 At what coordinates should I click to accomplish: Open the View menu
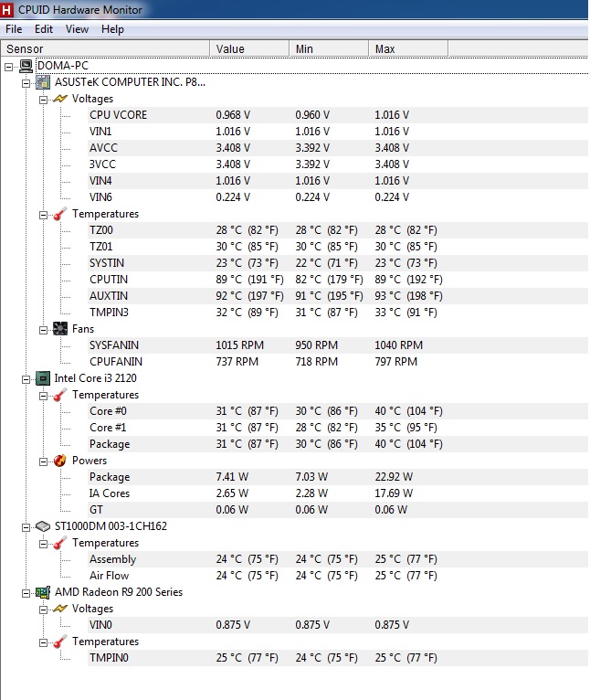point(77,29)
